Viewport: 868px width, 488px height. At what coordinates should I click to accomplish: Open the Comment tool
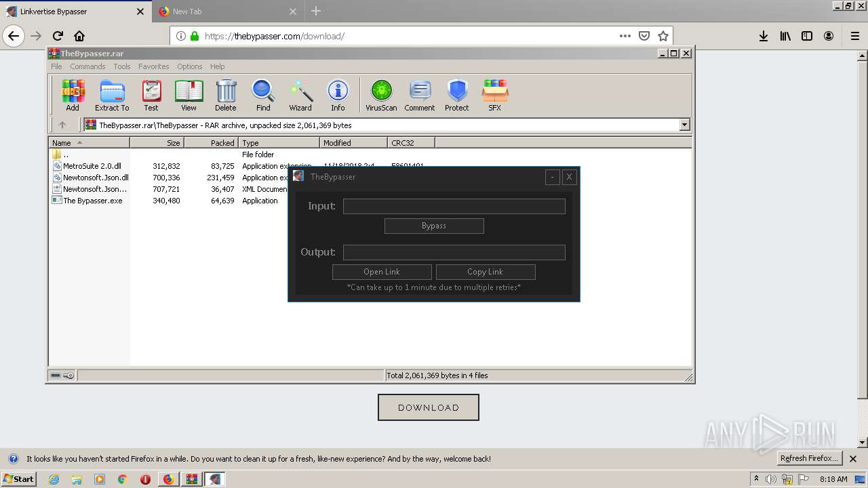(420, 95)
